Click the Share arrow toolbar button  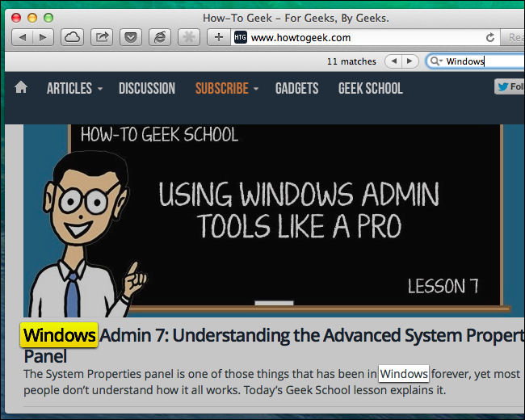pyautogui.click(x=102, y=37)
